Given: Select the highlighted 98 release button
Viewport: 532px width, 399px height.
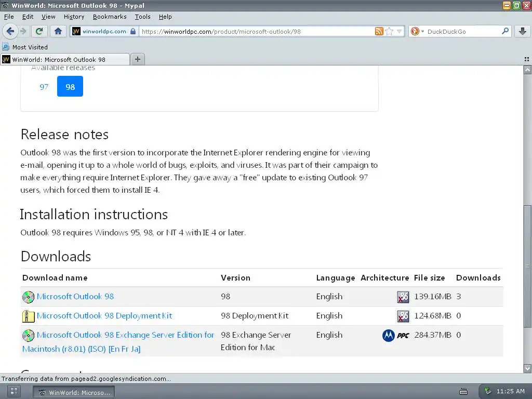Looking at the screenshot, I should tap(70, 87).
